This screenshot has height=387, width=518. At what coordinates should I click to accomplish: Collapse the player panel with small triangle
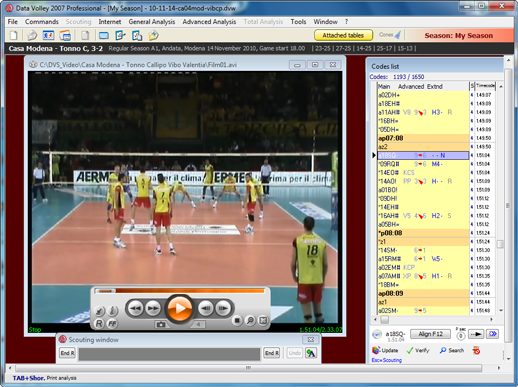[x=198, y=324]
